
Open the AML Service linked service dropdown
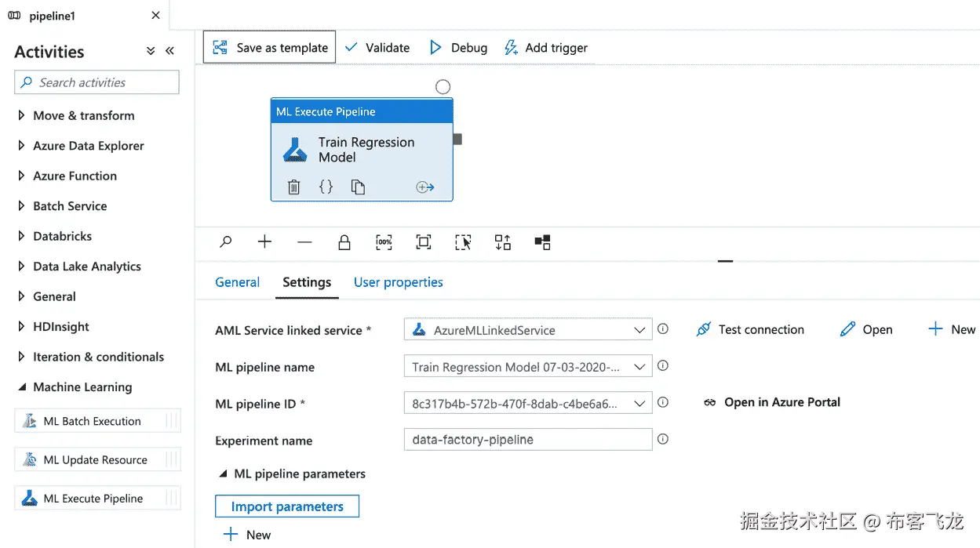coord(640,329)
